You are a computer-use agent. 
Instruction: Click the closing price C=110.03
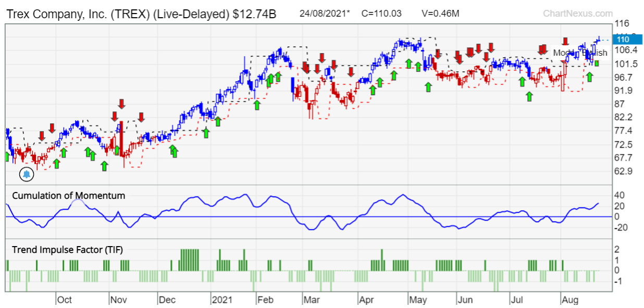coord(381,14)
